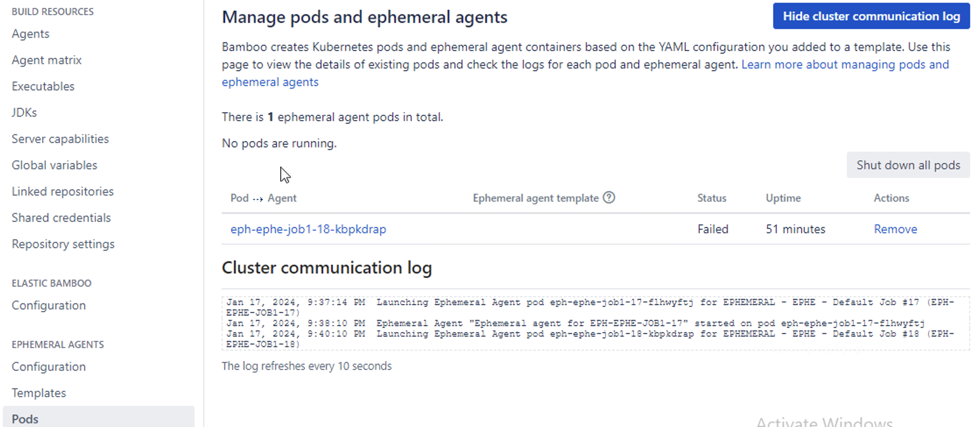Open Learn more about managing pods link

pyautogui.click(x=845, y=65)
